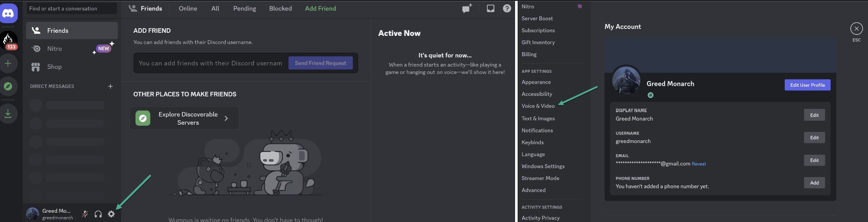Click the Nitro speedometer icon in DM sidebar
Image resolution: width=868 pixels, height=222 pixels.
(36, 49)
